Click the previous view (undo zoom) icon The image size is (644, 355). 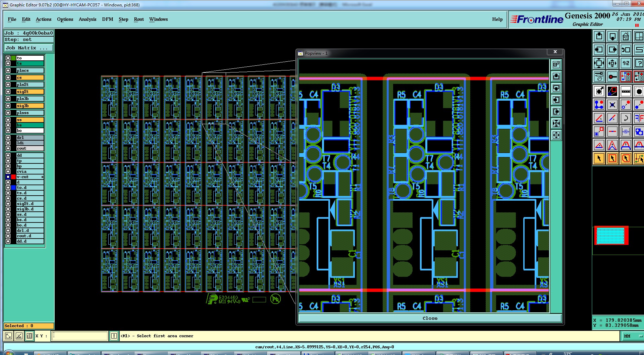pos(626,50)
